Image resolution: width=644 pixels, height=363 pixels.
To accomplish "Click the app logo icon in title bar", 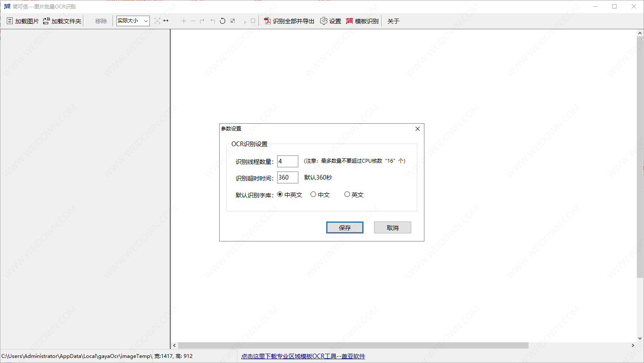I will (x=7, y=6).
